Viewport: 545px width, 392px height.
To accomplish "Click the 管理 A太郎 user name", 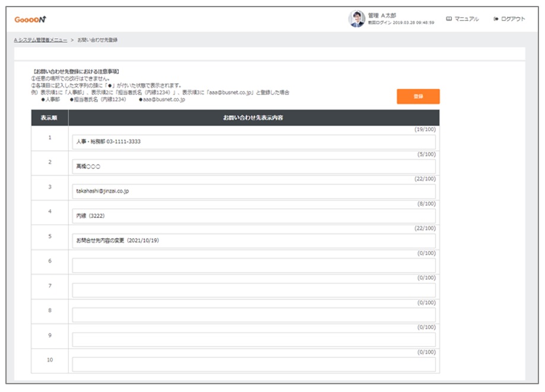I will [x=382, y=15].
